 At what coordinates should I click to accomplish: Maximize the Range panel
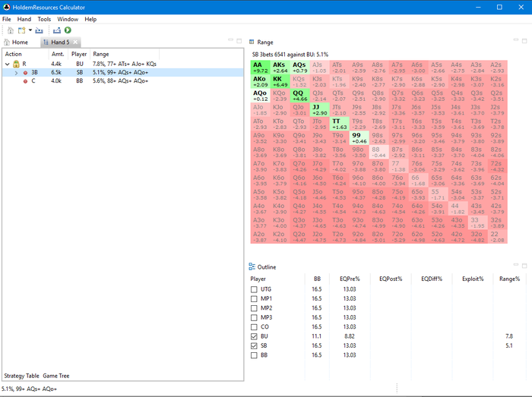tap(524, 41)
